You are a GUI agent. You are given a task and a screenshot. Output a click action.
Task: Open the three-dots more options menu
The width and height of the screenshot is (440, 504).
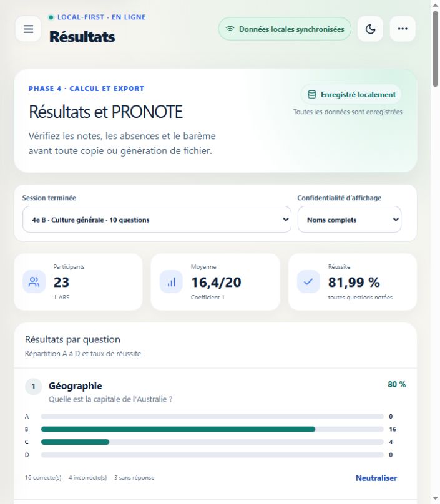[x=403, y=29]
